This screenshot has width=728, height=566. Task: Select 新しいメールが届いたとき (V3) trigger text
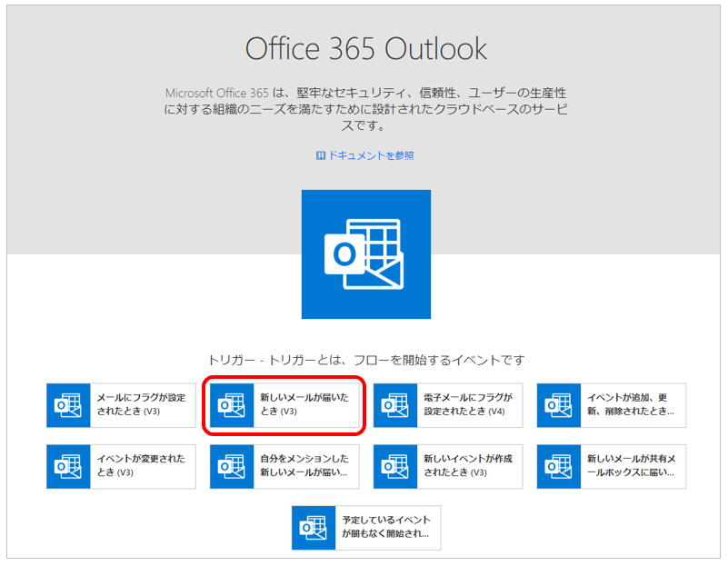(x=304, y=404)
